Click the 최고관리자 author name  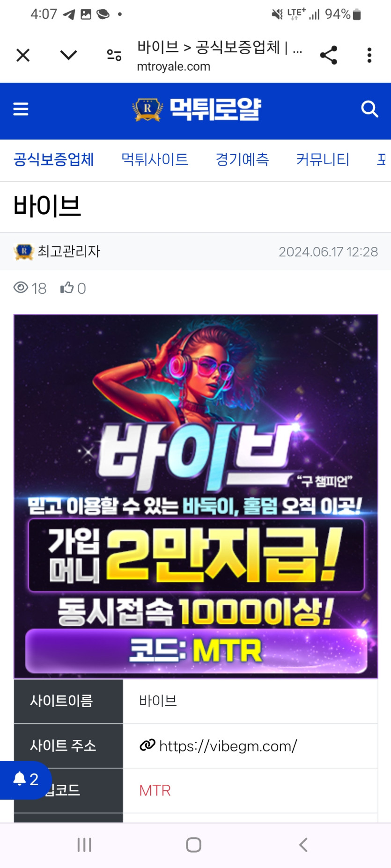69,252
